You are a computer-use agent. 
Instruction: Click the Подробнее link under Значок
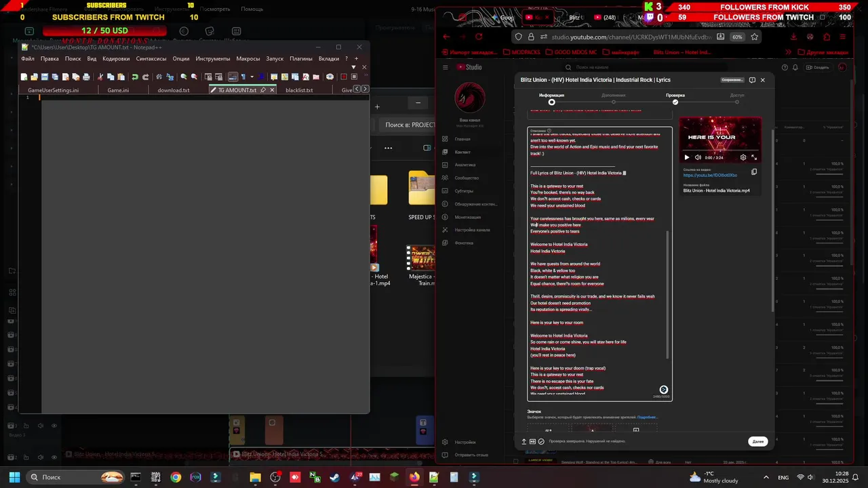[x=647, y=418]
